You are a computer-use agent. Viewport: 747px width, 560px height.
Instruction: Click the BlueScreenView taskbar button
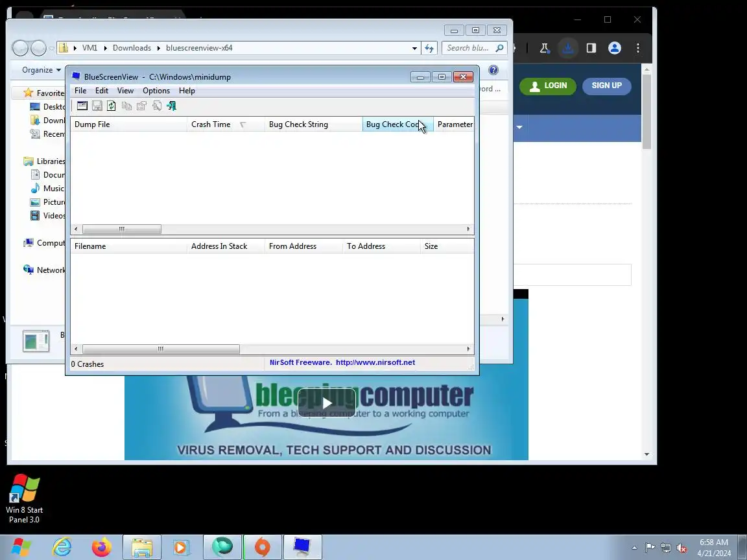pyautogui.click(x=303, y=547)
